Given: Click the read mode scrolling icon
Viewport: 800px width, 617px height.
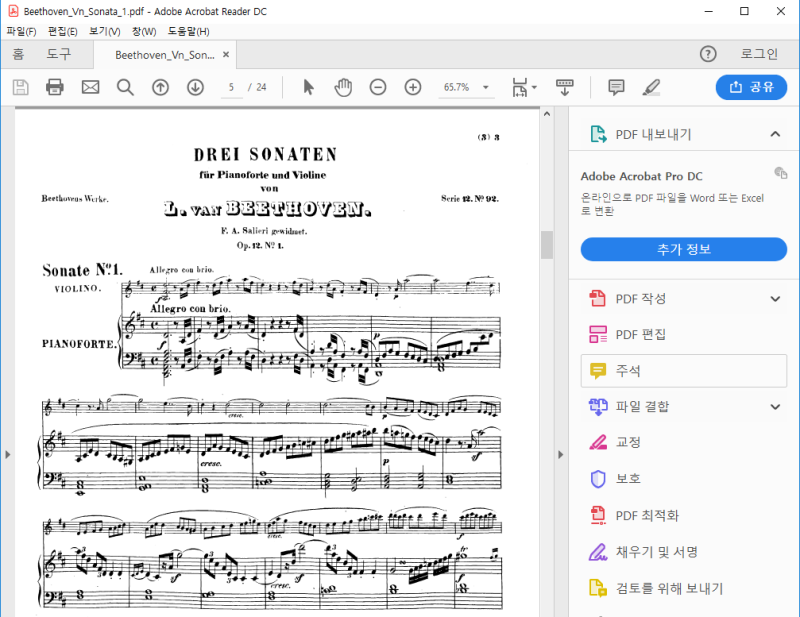Looking at the screenshot, I should (564, 87).
